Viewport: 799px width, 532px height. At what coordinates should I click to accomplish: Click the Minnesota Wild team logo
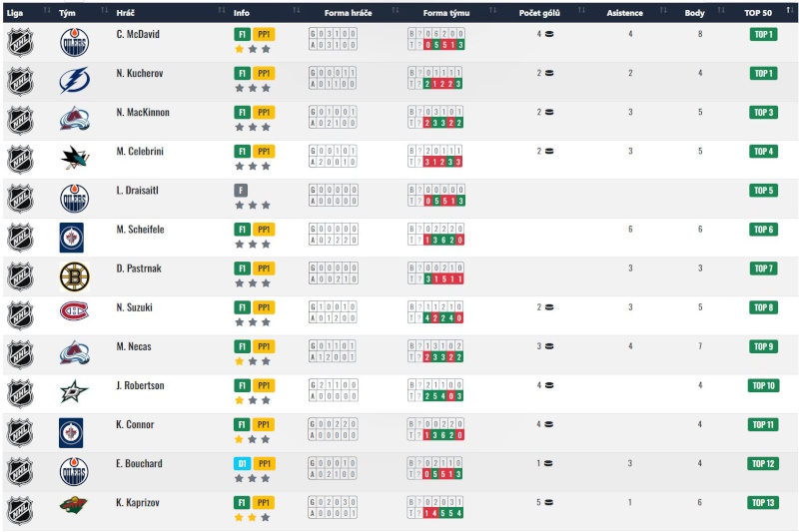pos(74,510)
